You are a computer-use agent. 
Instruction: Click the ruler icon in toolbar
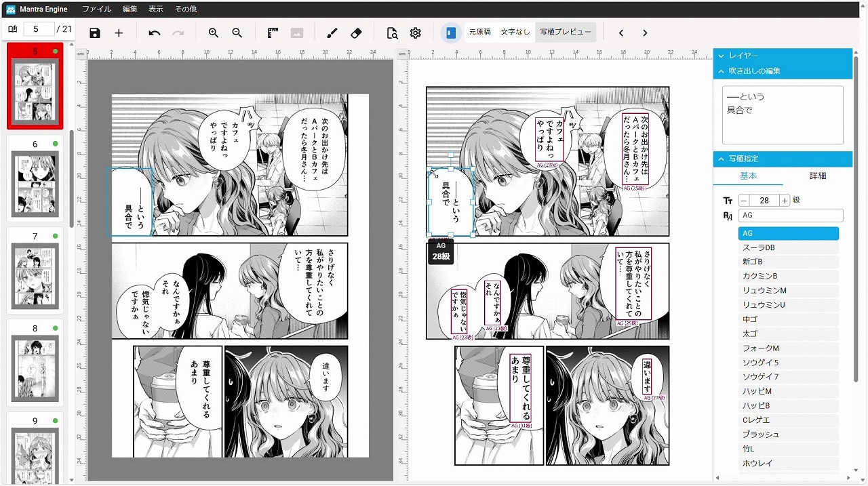coord(273,33)
